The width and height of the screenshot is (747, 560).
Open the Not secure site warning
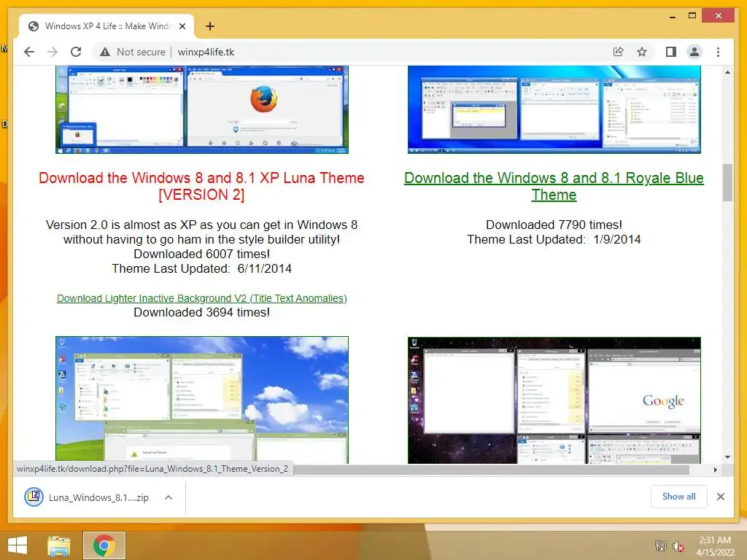pos(133,52)
